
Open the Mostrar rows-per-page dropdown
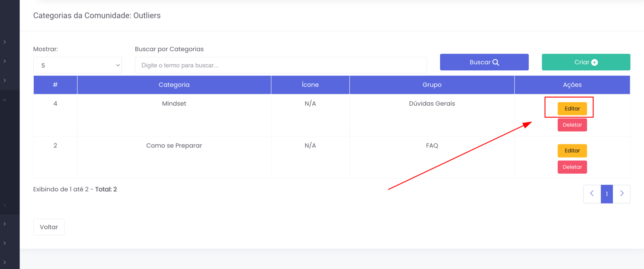tap(77, 65)
